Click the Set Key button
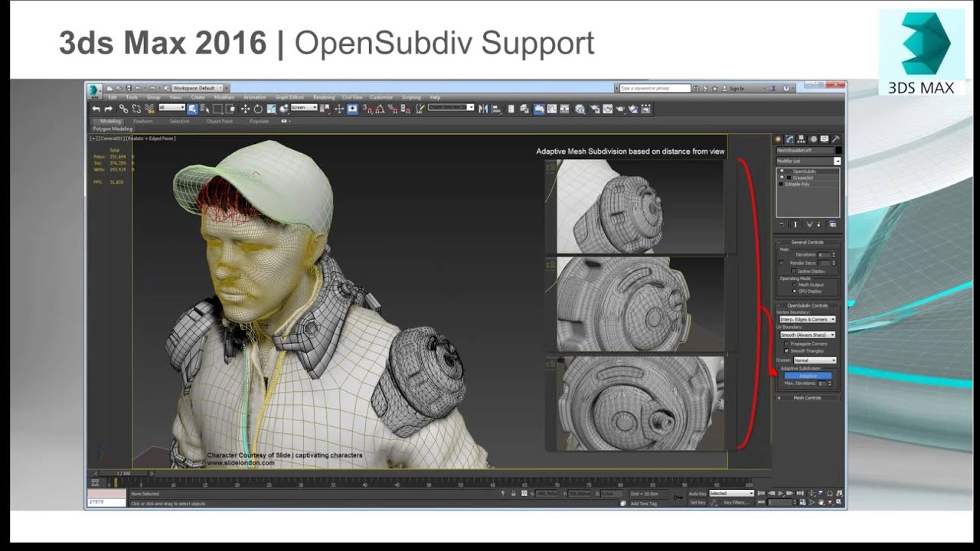 [697, 502]
